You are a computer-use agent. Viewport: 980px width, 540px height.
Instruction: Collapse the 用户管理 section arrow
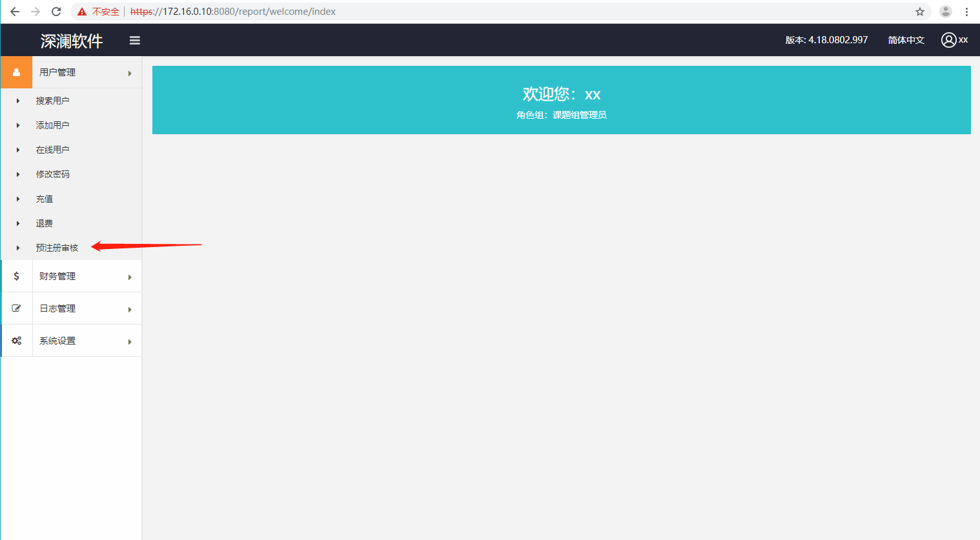click(x=130, y=74)
